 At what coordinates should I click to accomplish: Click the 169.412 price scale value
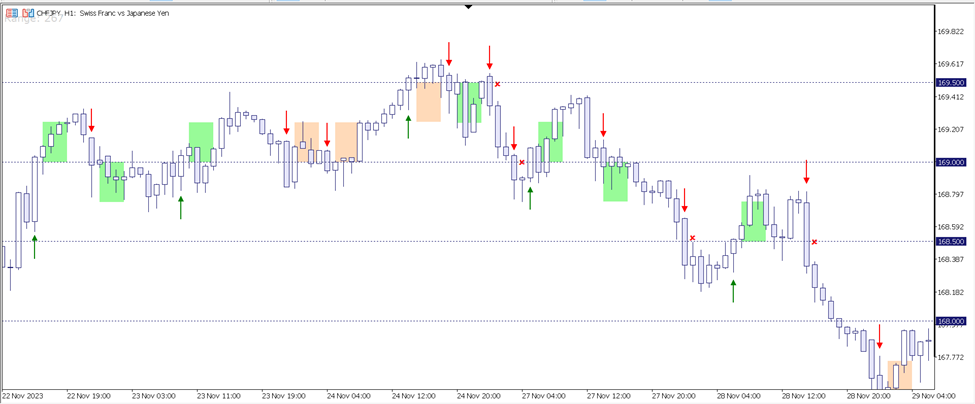coord(950,97)
